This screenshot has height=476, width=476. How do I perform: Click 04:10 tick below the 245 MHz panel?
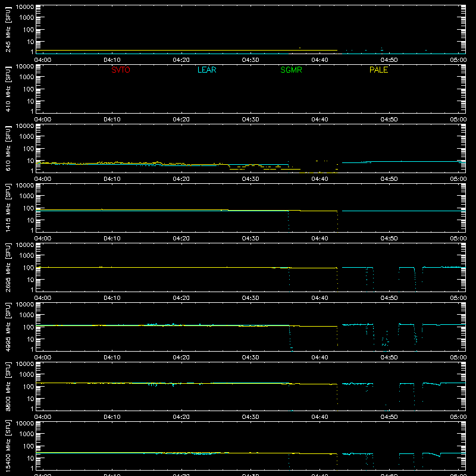click(x=112, y=60)
